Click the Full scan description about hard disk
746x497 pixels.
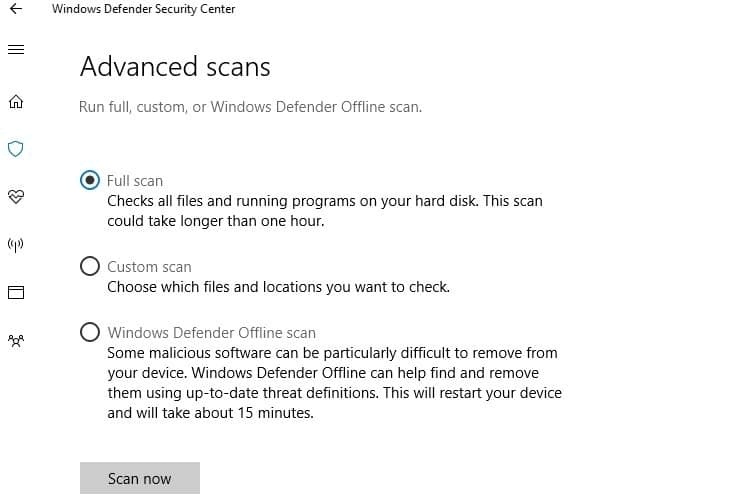point(324,211)
